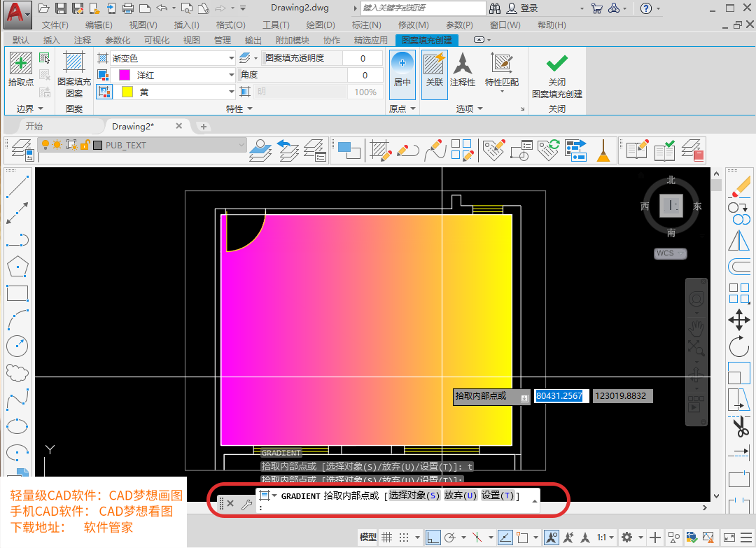Select the Circle tool in left toolbar
The height and width of the screenshot is (548, 756).
(x=17, y=346)
